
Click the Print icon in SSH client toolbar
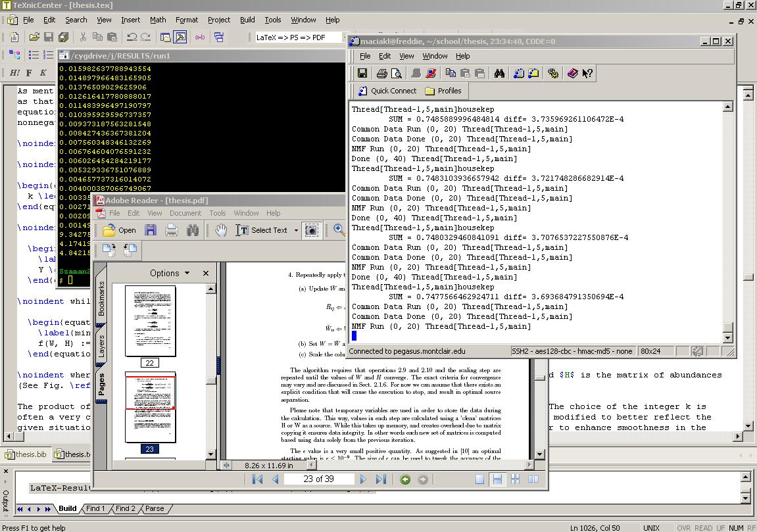pyautogui.click(x=381, y=73)
